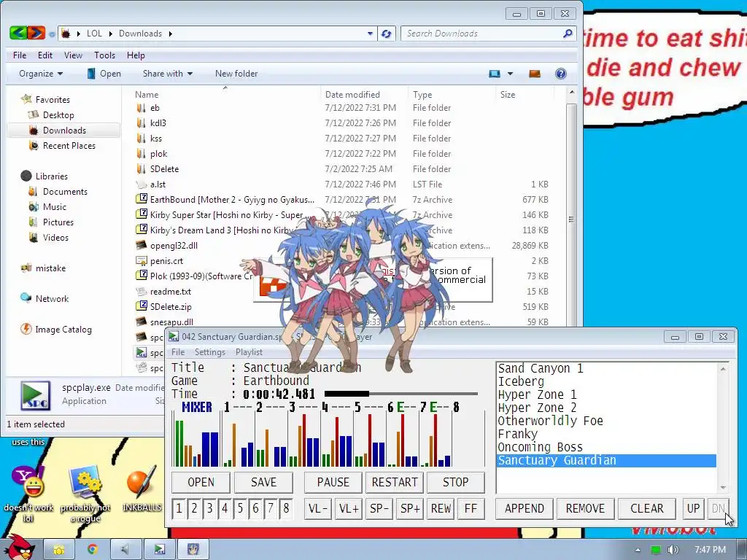Click the STOP button

point(456,483)
